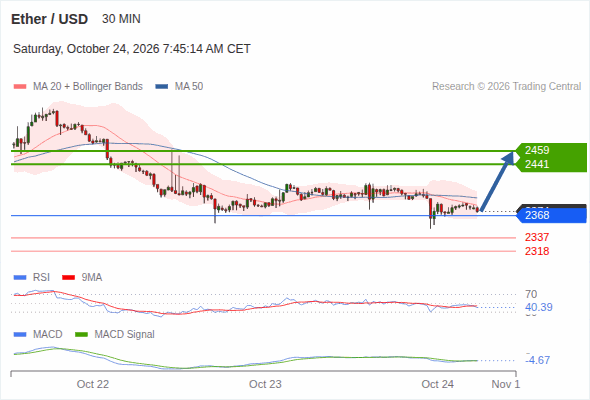
Task: Click the MA 50 blue legend swatch
Action: tap(162, 87)
